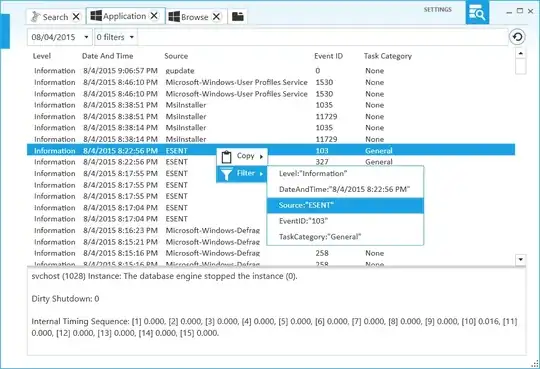Click the window resize grip corner
The width and height of the screenshot is (540, 369).
point(535,364)
